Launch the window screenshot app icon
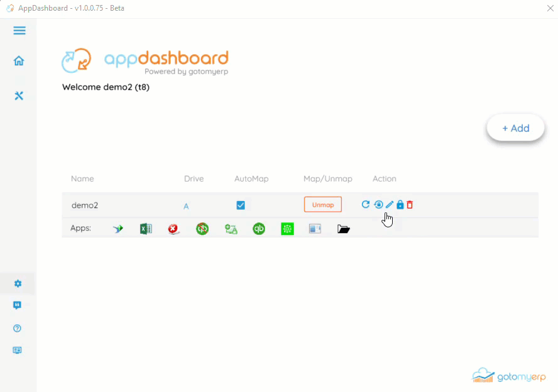 click(x=315, y=229)
